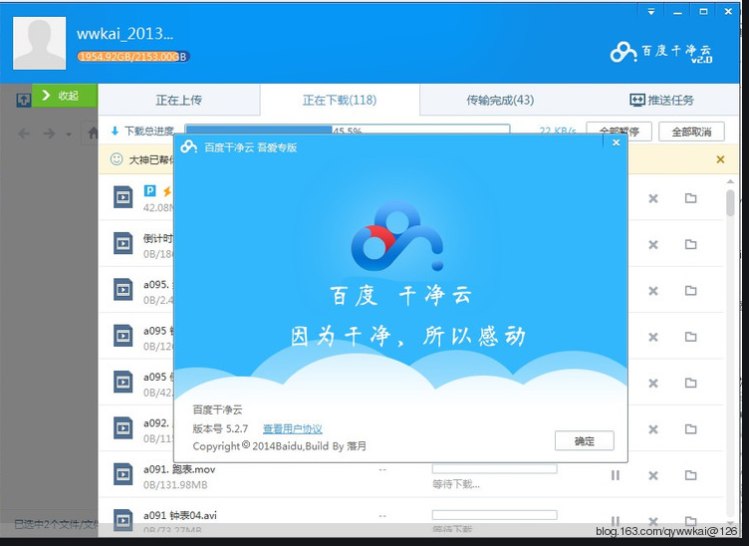749x546 pixels.
Task: Cancel the 42.08M download with X
Action: tap(653, 198)
